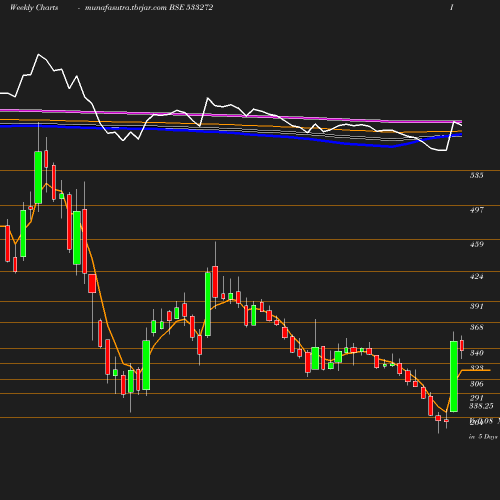Select the 424 price axis label
This screenshot has height=500, width=500.
tap(476, 276)
